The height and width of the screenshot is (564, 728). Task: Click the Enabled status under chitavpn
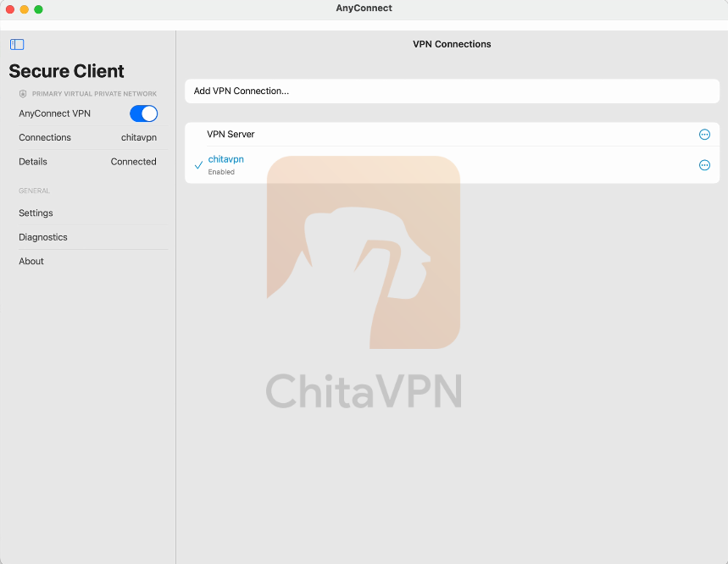point(221,172)
